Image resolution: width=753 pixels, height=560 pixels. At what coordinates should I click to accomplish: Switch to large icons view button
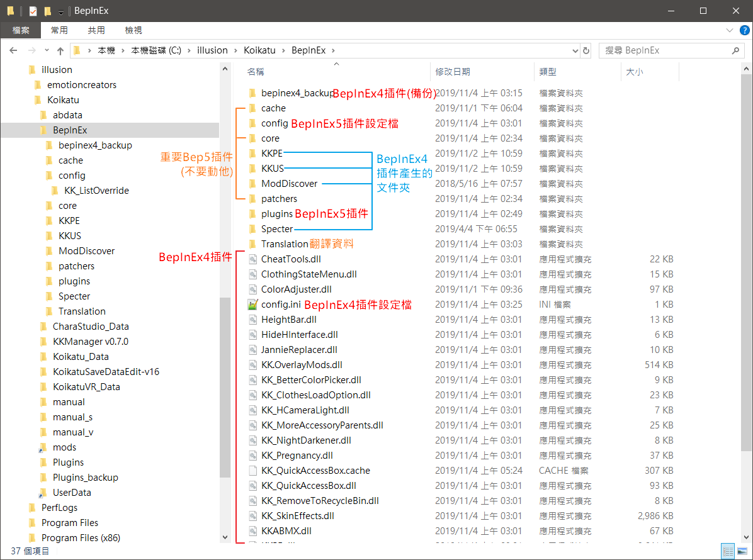coord(742,551)
